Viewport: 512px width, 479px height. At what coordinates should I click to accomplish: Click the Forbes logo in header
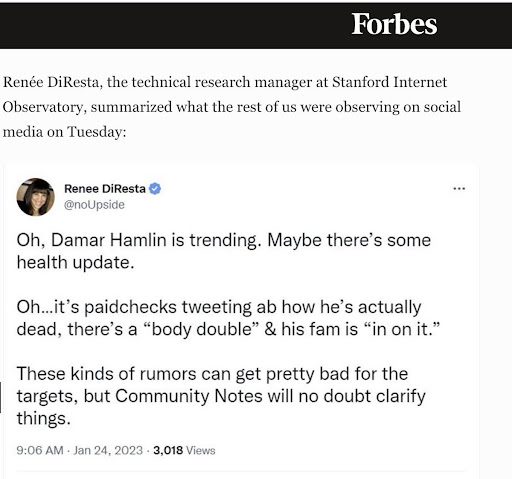point(394,24)
